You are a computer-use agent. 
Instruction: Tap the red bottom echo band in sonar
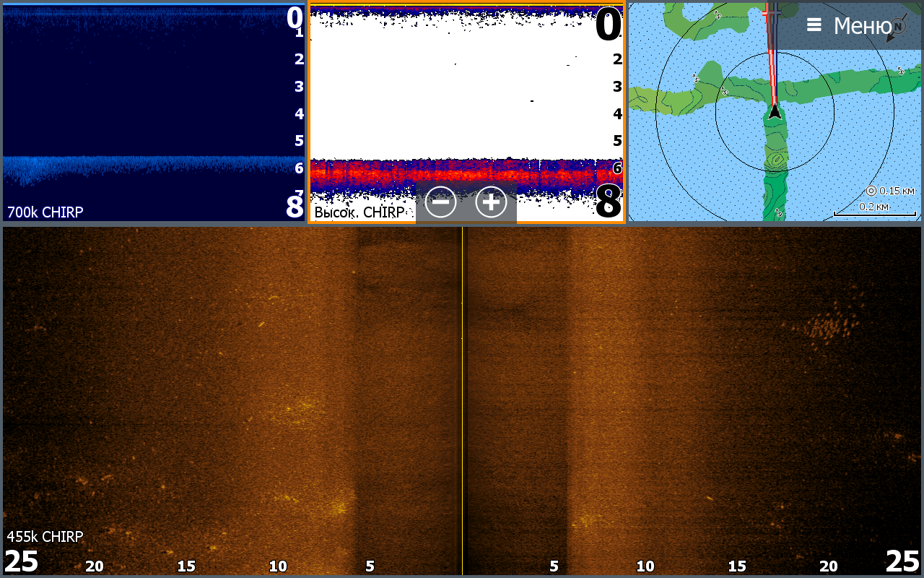pyautogui.click(x=462, y=175)
